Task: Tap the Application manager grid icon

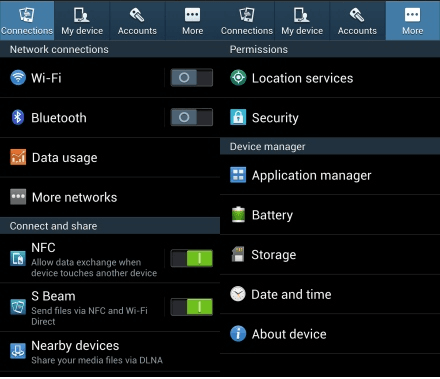Action: [x=238, y=175]
